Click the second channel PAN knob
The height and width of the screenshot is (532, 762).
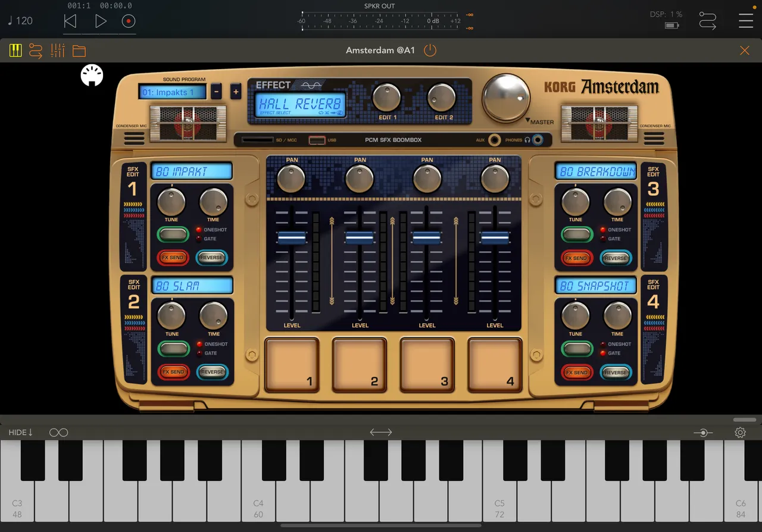(x=360, y=179)
